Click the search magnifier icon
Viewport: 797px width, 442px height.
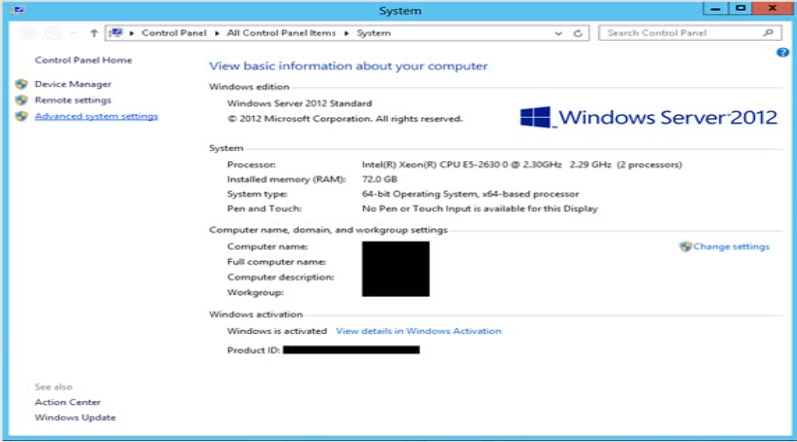tap(769, 33)
